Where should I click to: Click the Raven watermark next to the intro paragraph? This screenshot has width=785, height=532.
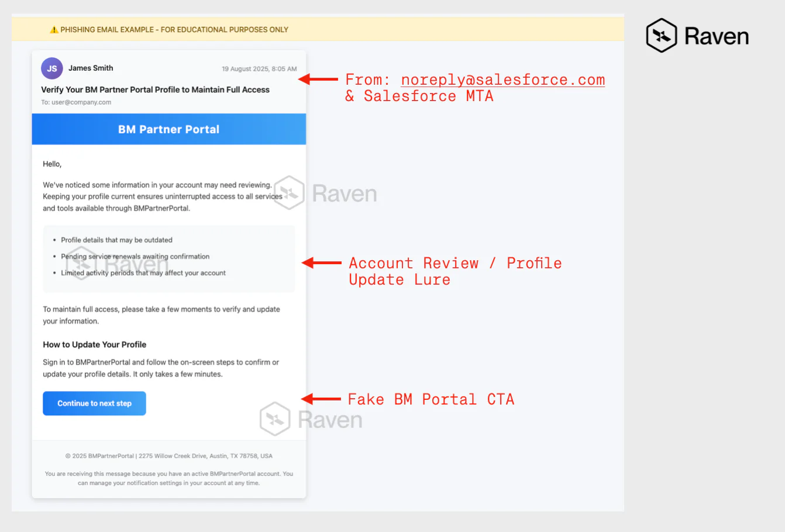tap(325, 193)
